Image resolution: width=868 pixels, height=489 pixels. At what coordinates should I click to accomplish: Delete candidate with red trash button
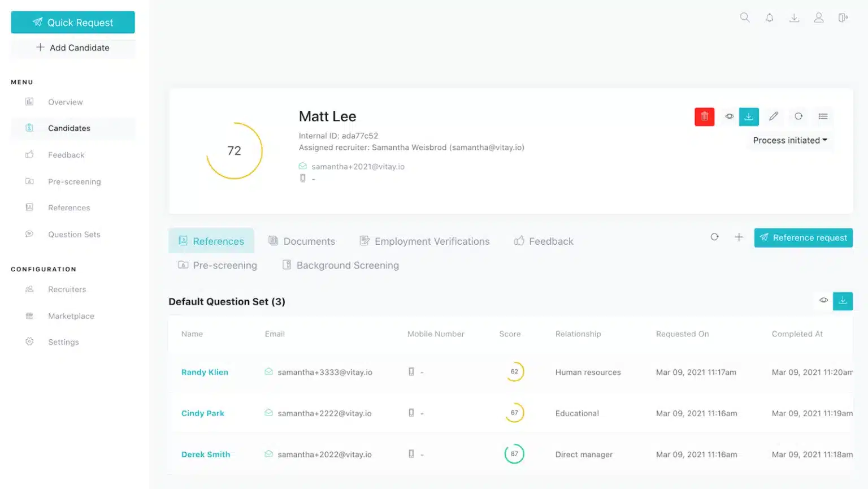(705, 116)
